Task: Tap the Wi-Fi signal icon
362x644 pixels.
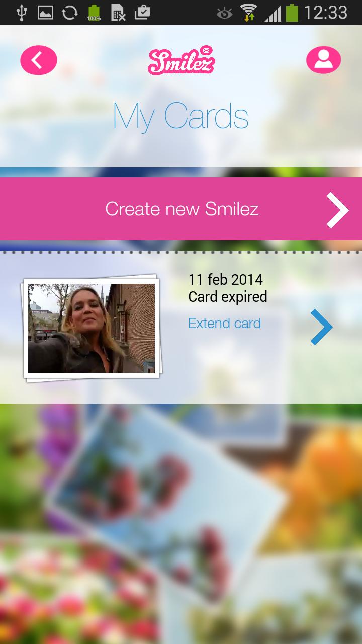Action: click(x=249, y=13)
